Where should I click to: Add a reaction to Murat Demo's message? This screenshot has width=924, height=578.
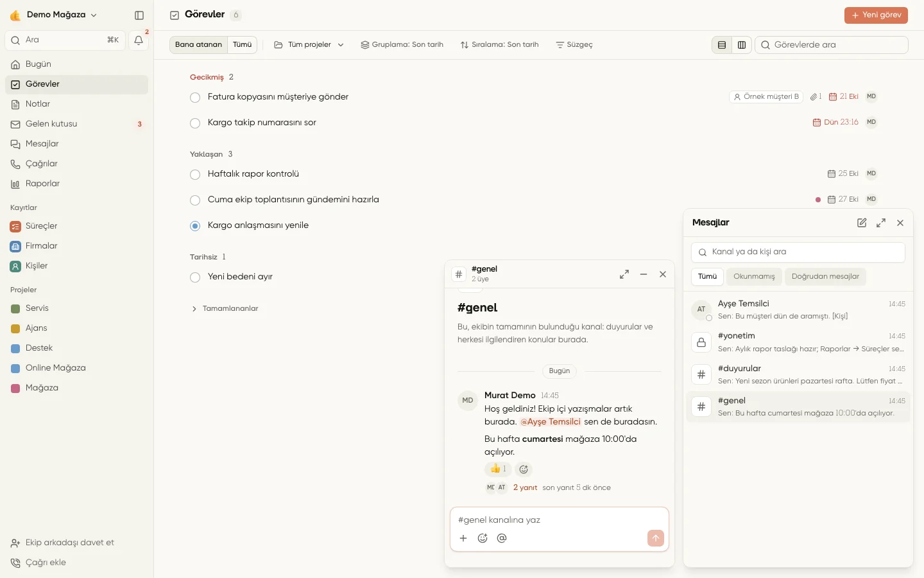[524, 469]
